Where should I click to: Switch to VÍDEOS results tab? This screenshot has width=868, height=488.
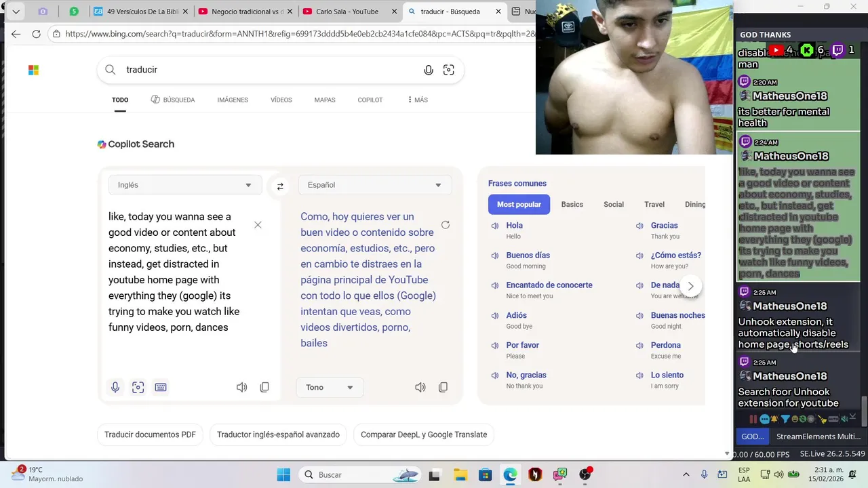click(281, 100)
